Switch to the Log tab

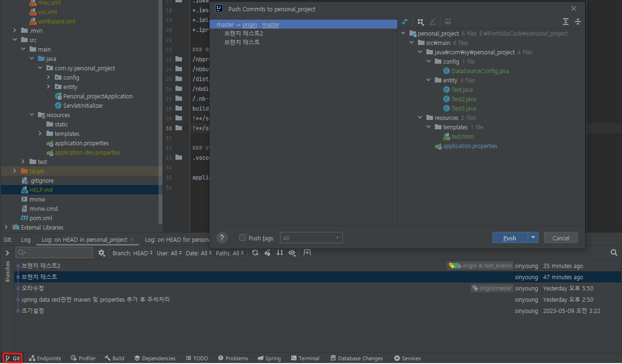pyautogui.click(x=26, y=239)
